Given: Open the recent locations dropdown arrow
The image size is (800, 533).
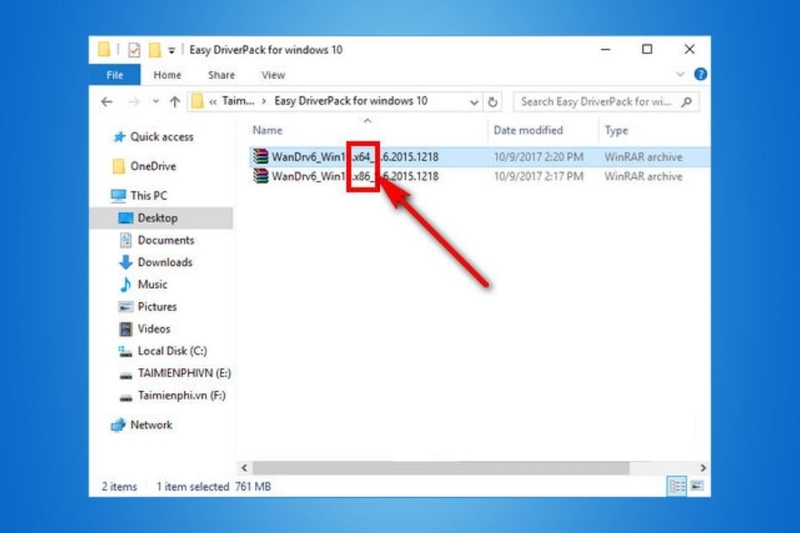Looking at the screenshot, I should (x=156, y=101).
